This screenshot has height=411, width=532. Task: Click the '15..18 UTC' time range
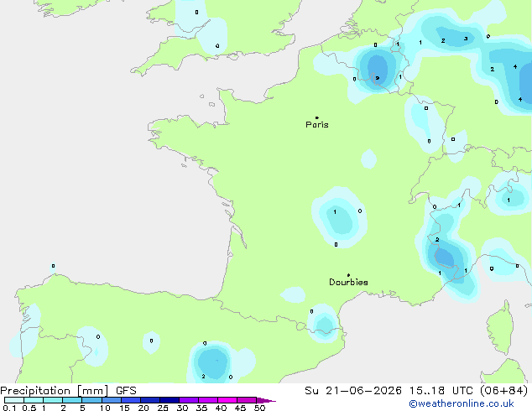(441, 391)
